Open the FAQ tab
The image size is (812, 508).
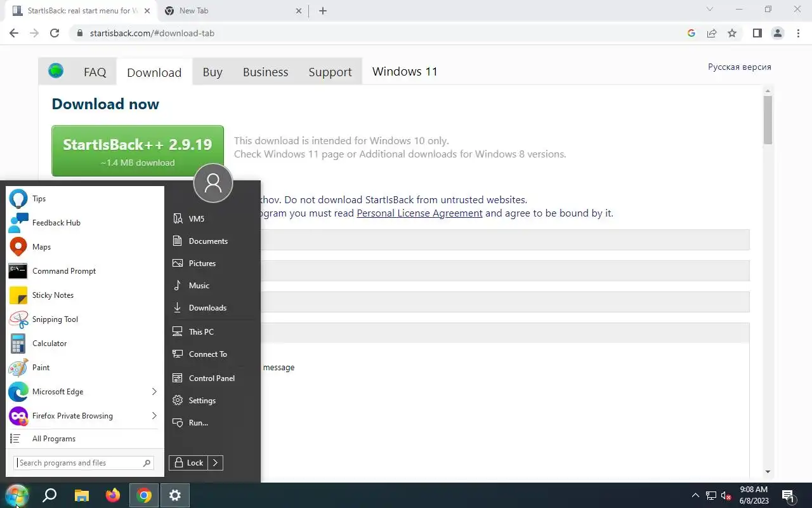pos(95,72)
